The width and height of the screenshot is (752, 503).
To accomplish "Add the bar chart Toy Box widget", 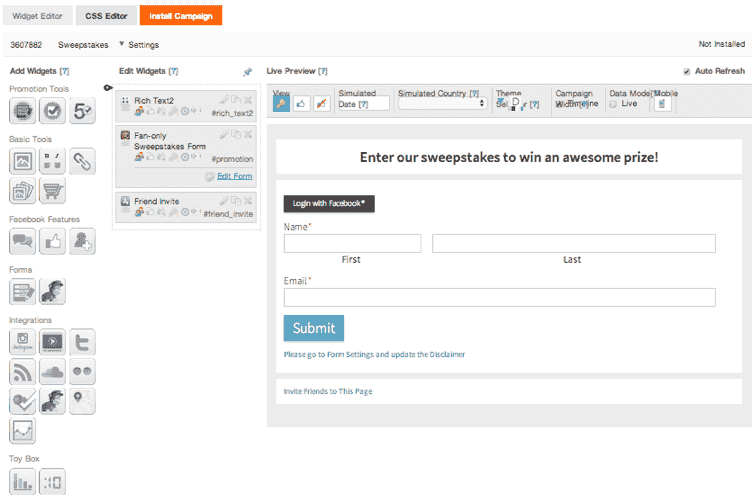I will [x=22, y=481].
